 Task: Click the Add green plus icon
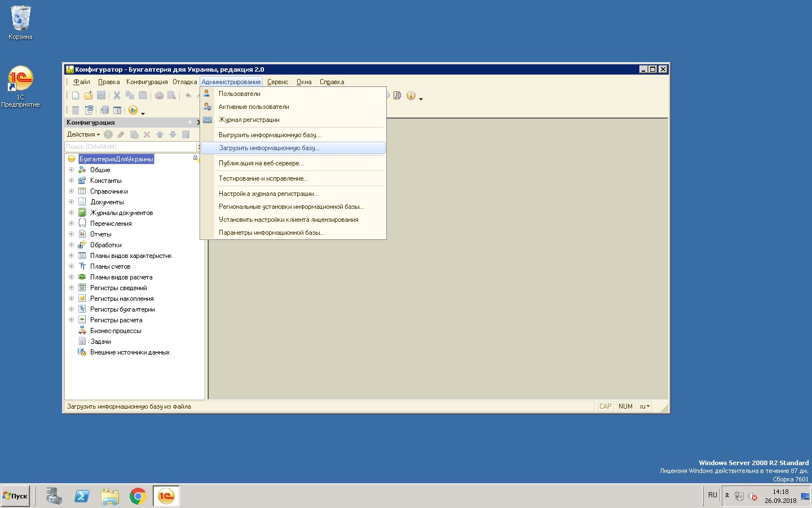click(108, 134)
